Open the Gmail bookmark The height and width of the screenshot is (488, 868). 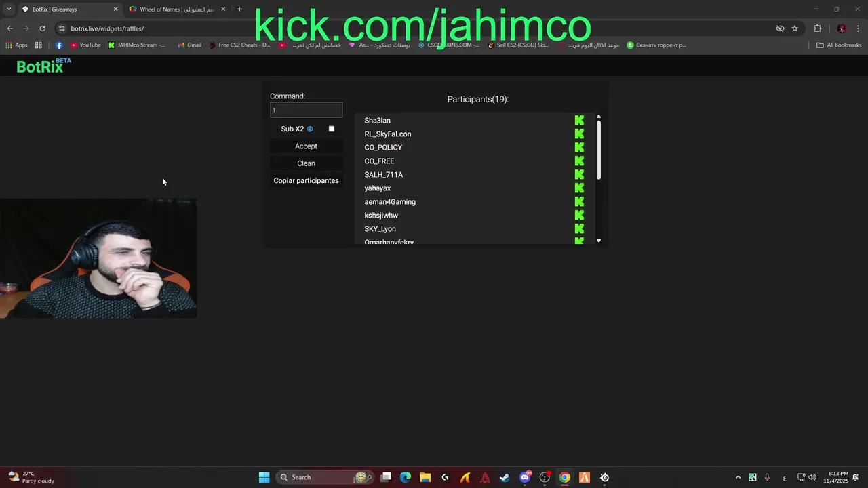(x=189, y=45)
